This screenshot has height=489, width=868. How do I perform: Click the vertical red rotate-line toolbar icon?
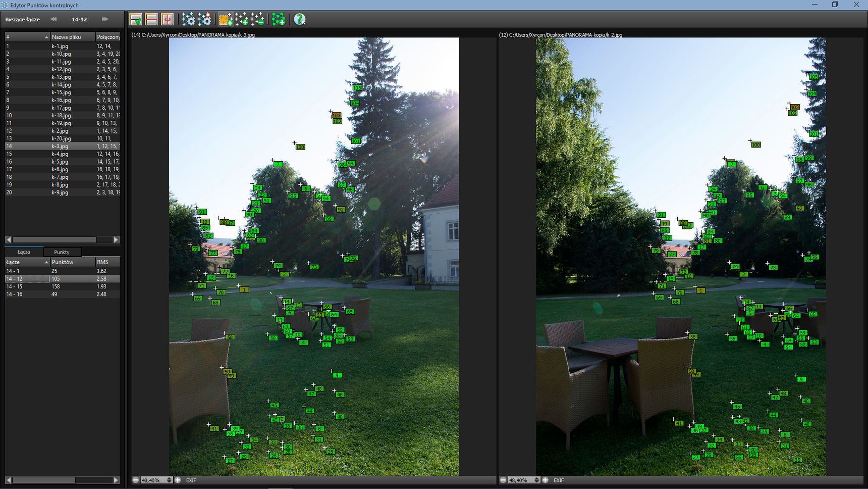pos(167,19)
